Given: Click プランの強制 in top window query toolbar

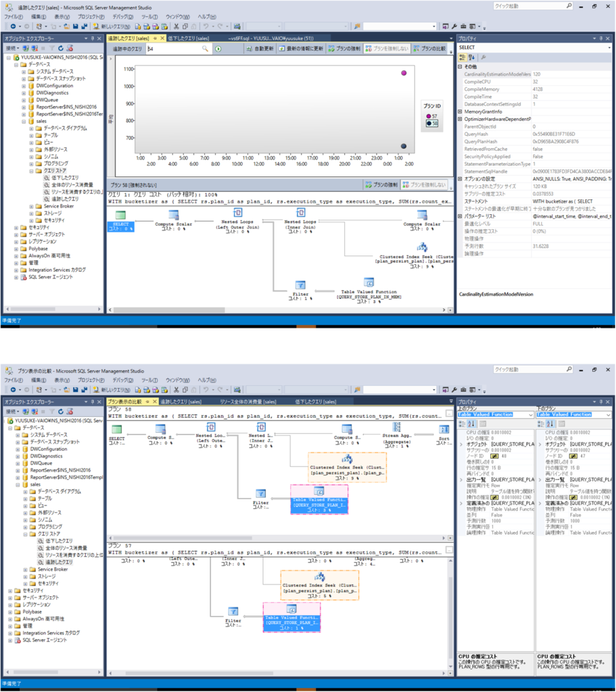Looking at the screenshot, I should 344,49.
